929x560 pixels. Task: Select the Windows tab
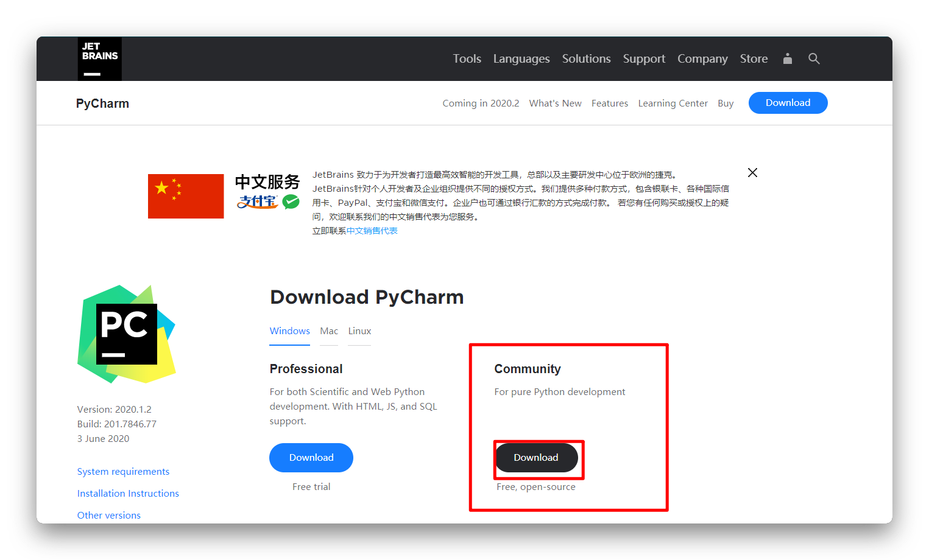click(290, 331)
